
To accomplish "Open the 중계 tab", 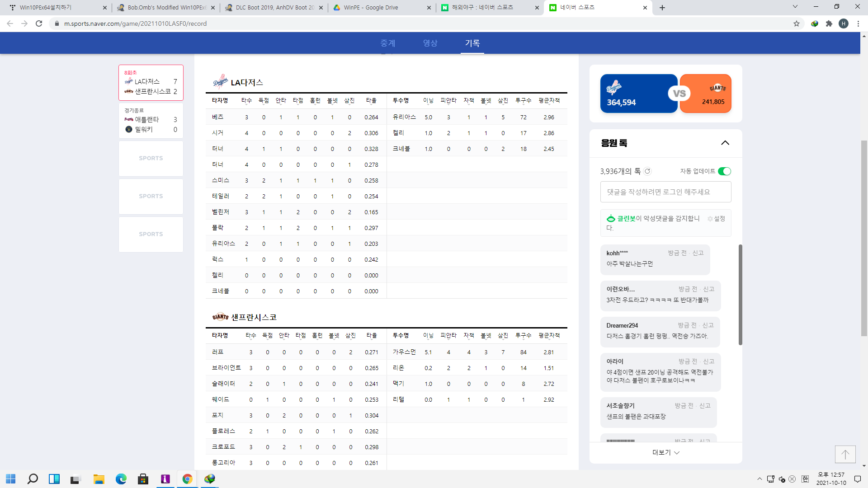I will pyautogui.click(x=388, y=43).
